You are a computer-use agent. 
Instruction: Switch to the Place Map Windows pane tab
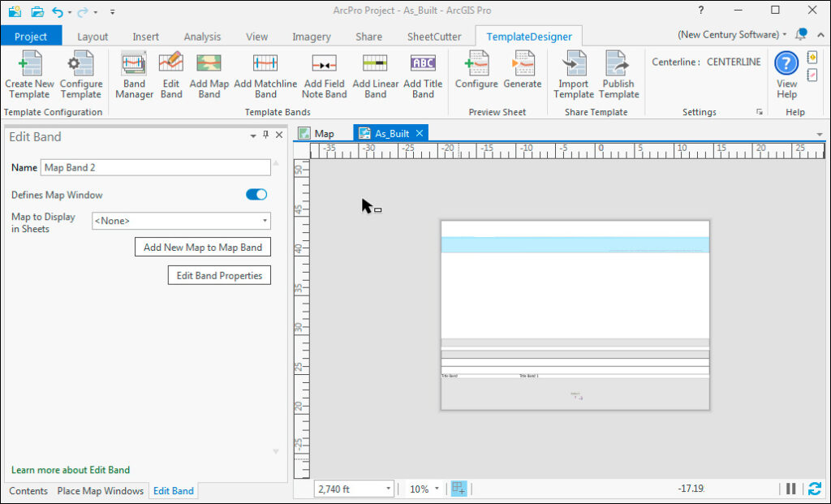(101, 491)
